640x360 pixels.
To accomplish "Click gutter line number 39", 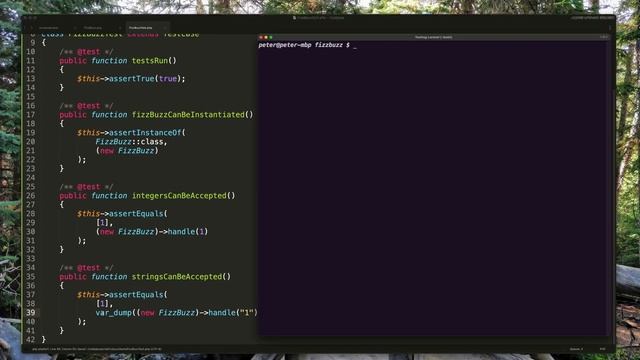I will (x=31, y=313).
